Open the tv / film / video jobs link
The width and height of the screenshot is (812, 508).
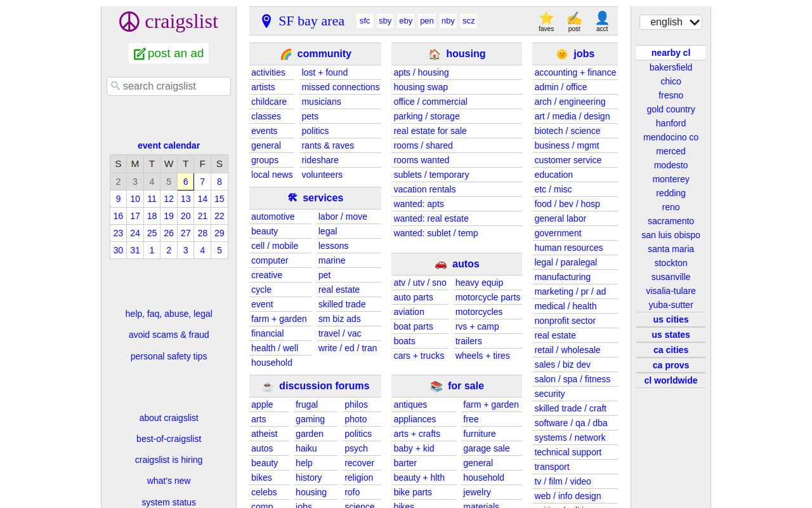[563, 481]
